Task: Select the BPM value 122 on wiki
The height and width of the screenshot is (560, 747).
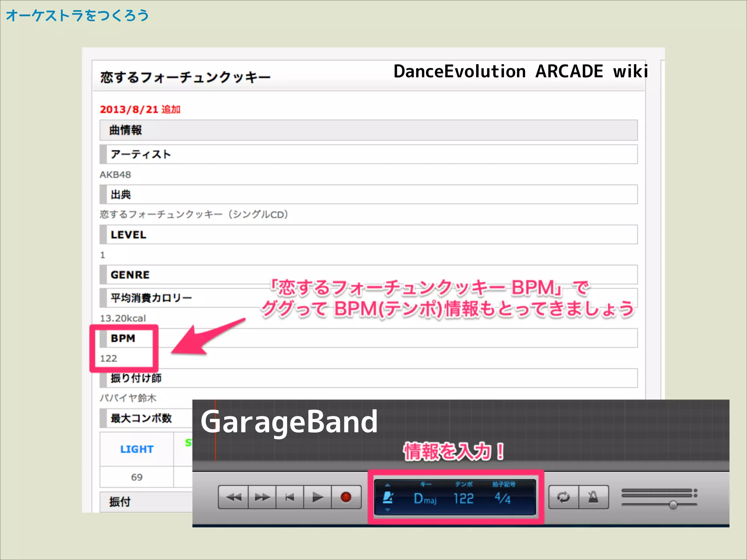Action: (x=108, y=358)
